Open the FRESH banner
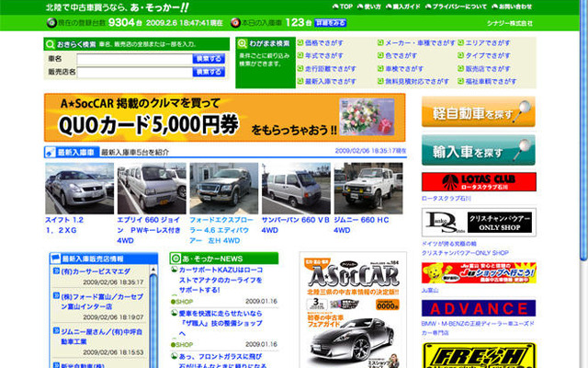588x368 pixels. tap(479, 355)
